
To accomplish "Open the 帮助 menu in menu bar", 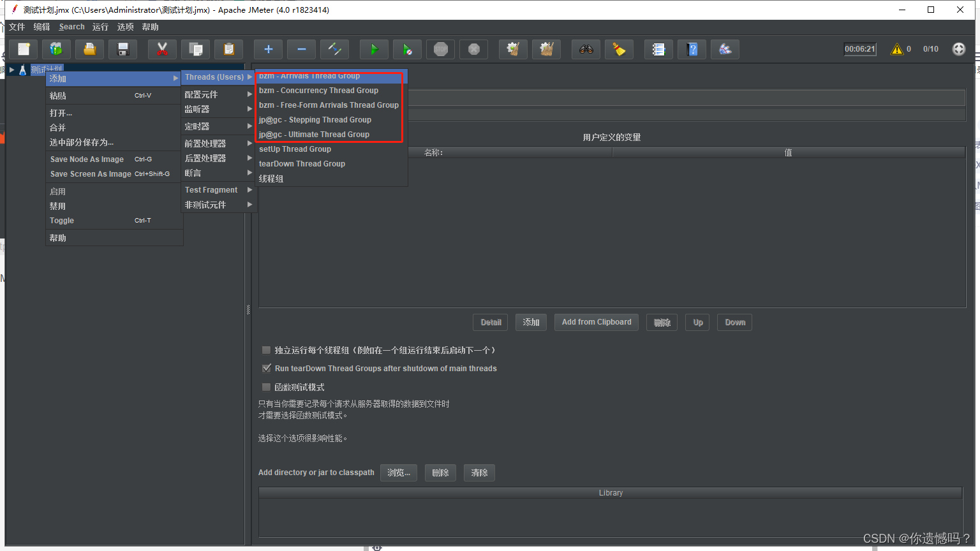I will coord(151,27).
